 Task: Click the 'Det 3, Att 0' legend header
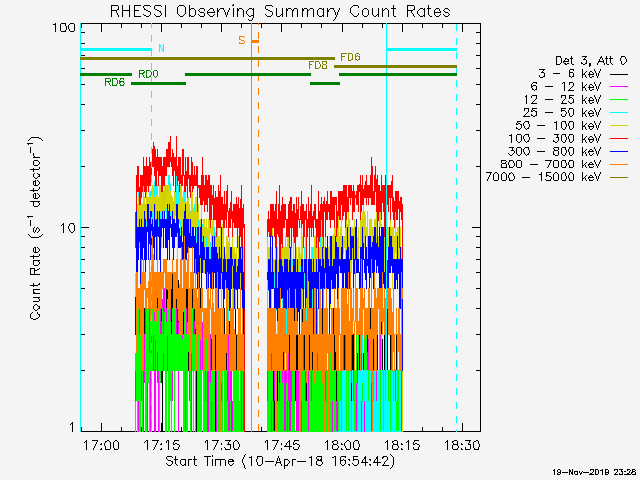591,61
